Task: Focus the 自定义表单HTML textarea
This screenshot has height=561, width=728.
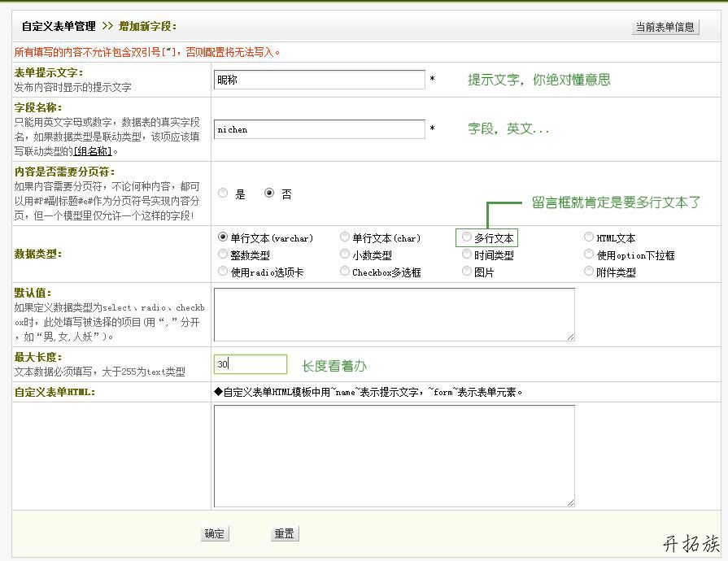Action: (395, 456)
